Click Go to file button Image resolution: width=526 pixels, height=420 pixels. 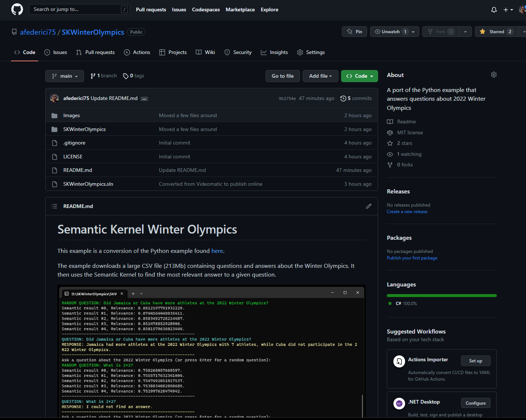(283, 76)
